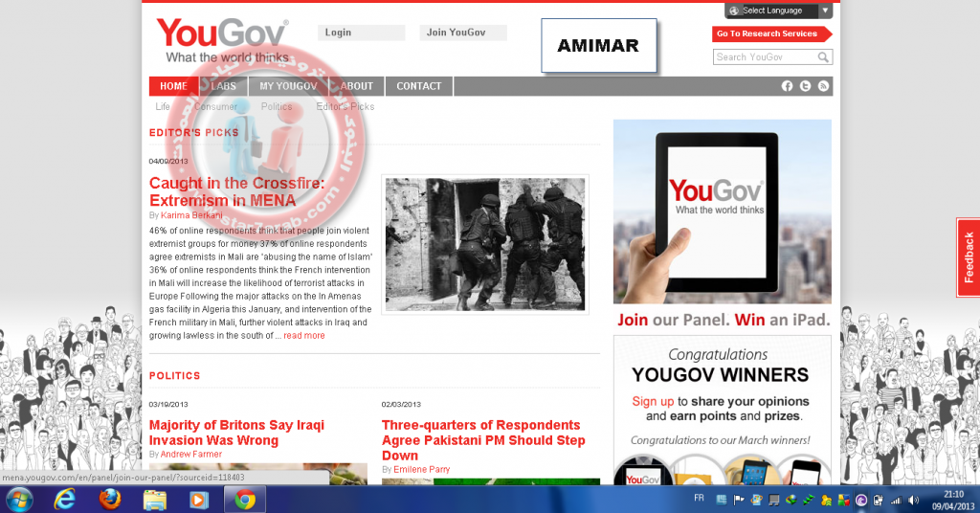Select the Editor's Picks submenu item
The height and width of the screenshot is (513, 980).
(x=345, y=107)
